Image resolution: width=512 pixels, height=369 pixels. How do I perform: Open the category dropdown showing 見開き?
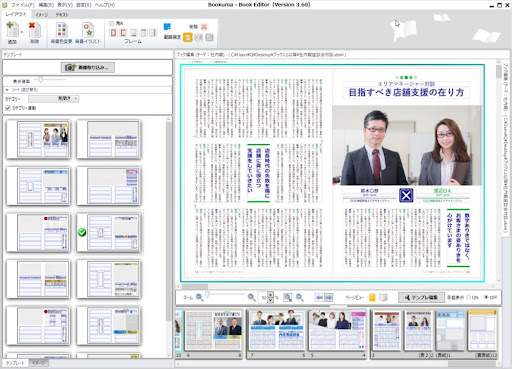pyautogui.click(x=54, y=99)
